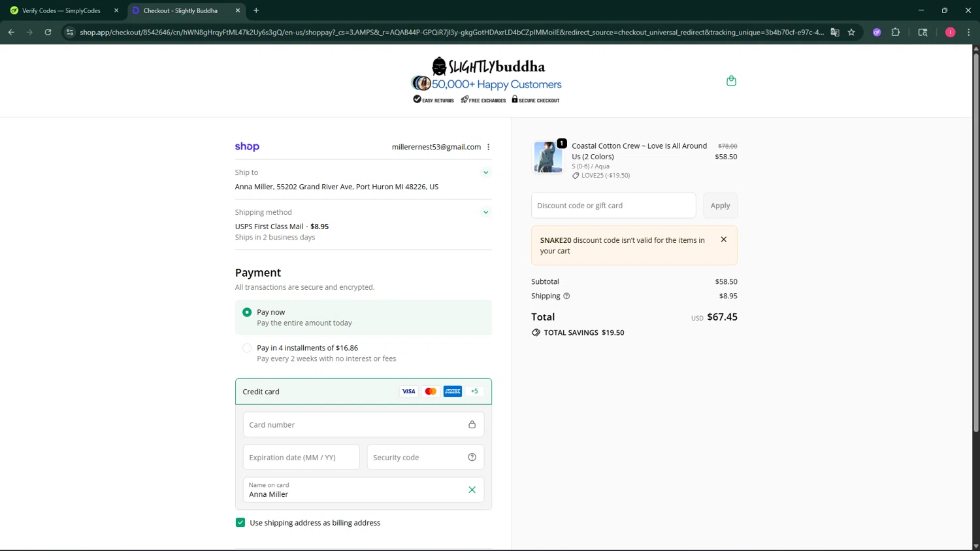Click the Free Exchanges badge

click(x=483, y=99)
